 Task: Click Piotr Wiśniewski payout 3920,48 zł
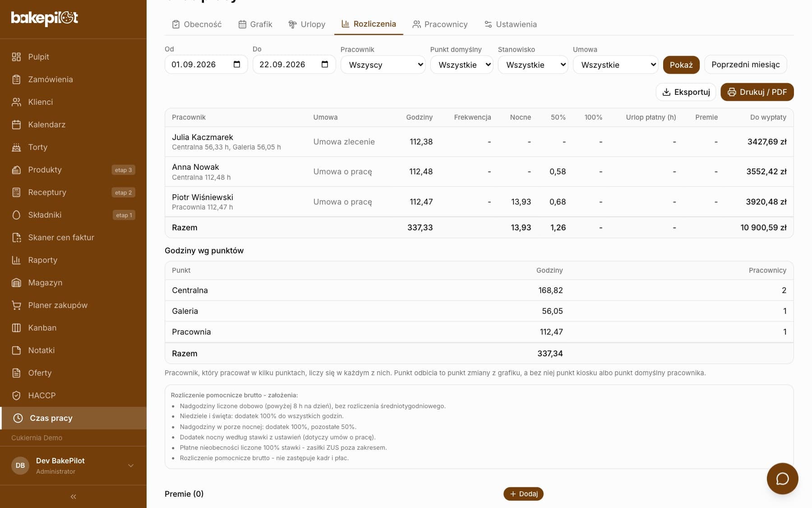[x=766, y=202]
